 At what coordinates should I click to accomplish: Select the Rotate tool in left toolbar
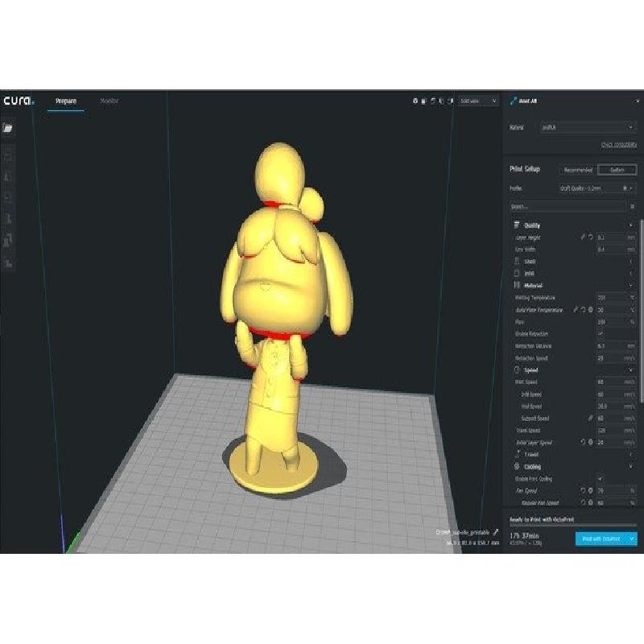pos(8,197)
